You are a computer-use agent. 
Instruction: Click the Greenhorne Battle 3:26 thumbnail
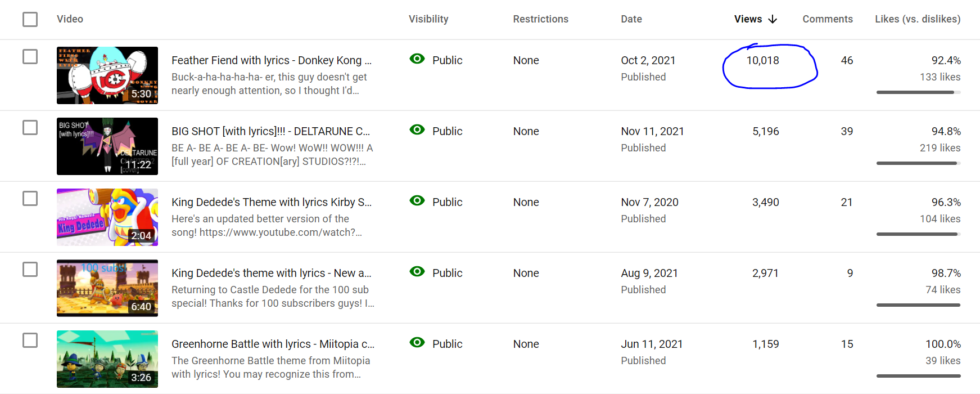pos(107,359)
